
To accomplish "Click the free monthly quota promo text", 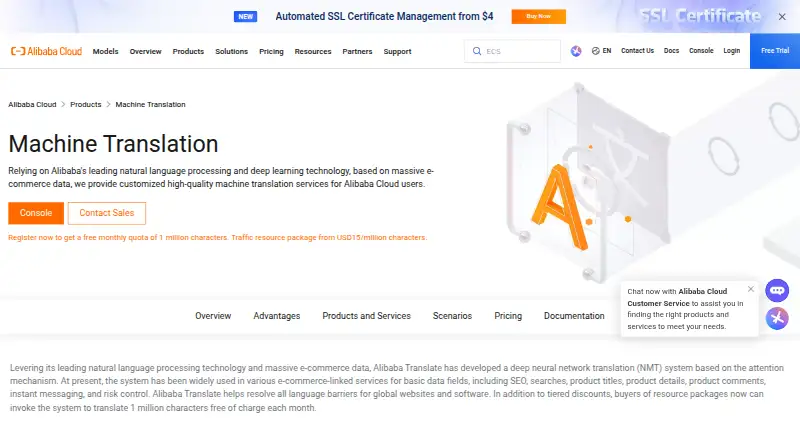I will pyautogui.click(x=217, y=237).
